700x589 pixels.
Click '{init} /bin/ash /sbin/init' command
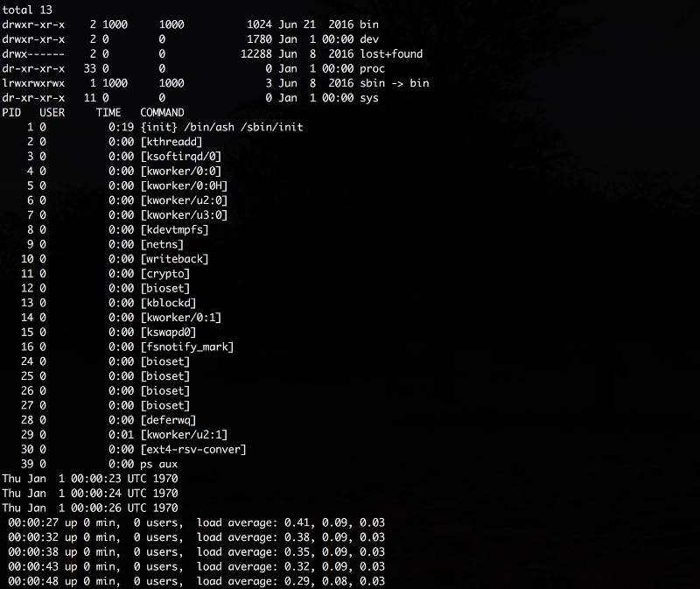click(222, 127)
